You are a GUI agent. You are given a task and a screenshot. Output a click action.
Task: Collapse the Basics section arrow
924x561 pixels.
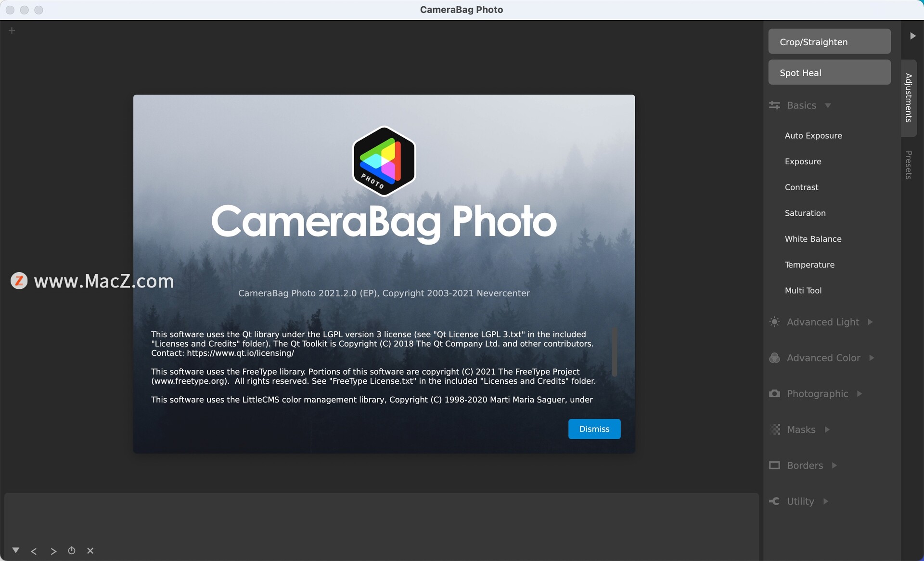coord(828,105)
